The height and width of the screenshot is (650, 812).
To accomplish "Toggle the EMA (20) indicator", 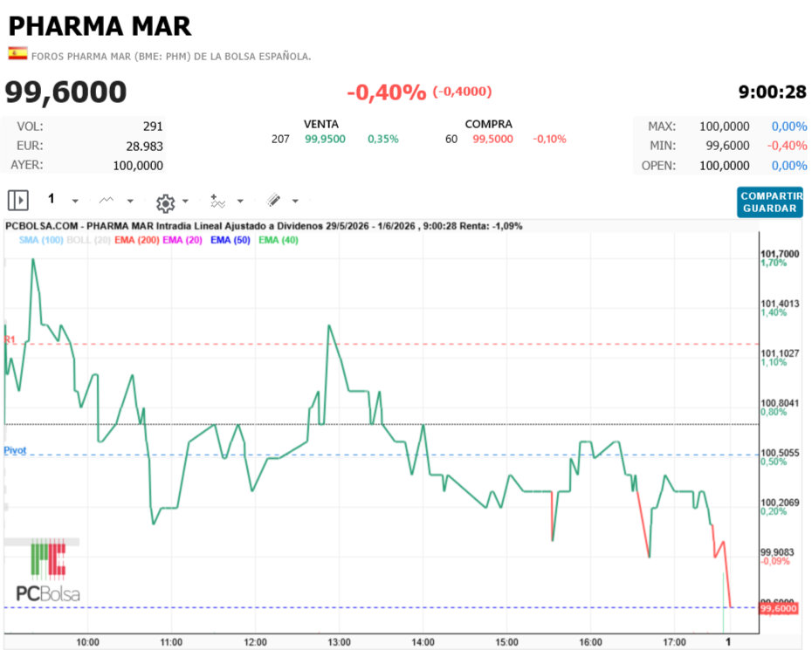I will click(182, 240).
